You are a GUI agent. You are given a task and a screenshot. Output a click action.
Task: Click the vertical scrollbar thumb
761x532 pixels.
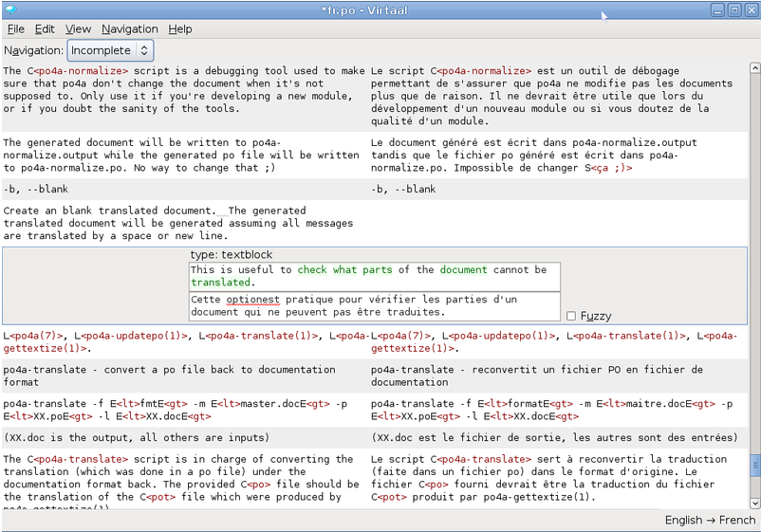pos(754,466)
